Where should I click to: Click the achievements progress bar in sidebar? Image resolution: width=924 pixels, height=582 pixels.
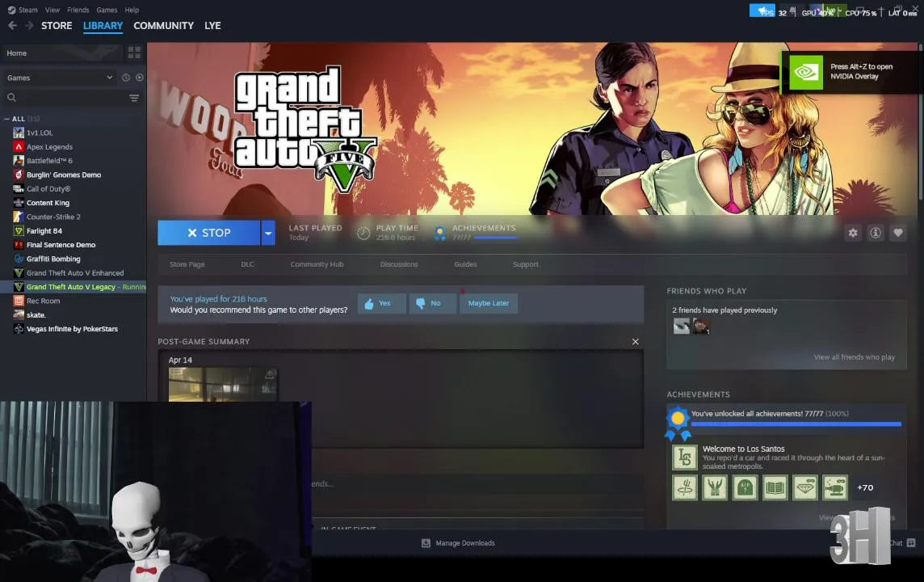796,424
